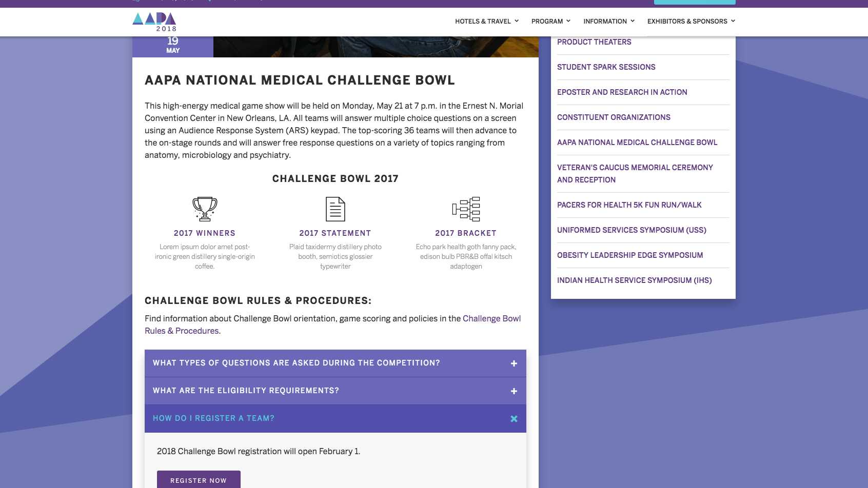Click the 'Challenge Bowl 2017' subheading
Viewport: 868px width, 488px height.
click(x=336, y=179)
